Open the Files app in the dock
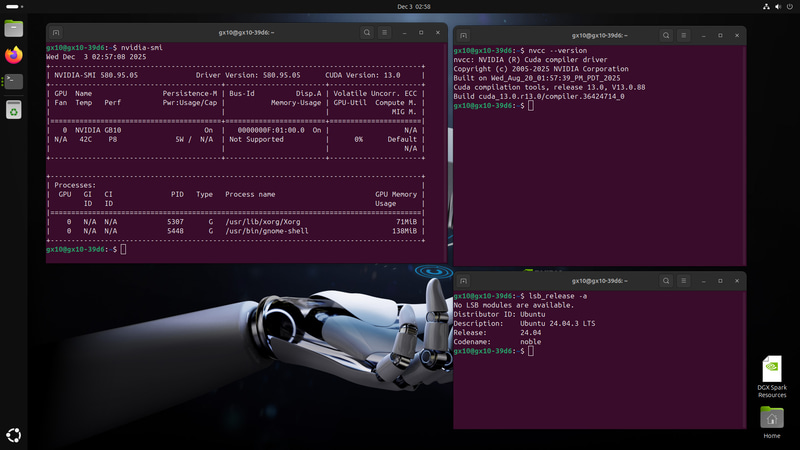The width and height of the screenshot is (800, 450). [x=14, y=29]
